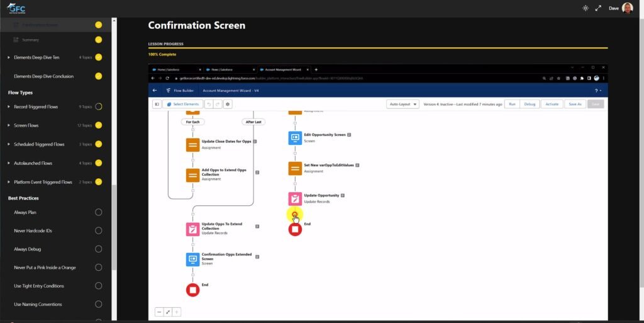Screen dimensions: 644x323
Task: Click the End icon below Update Opportunity
Action: coord(295,229)
